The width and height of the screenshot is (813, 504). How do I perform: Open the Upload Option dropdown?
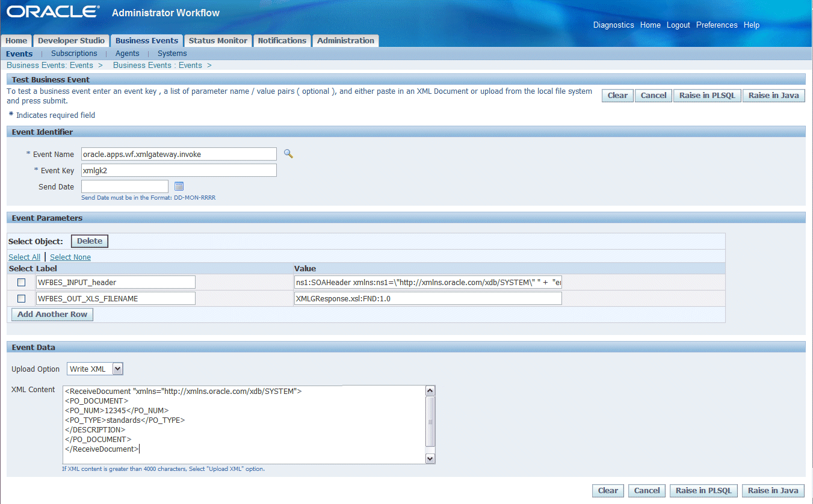pyautogui.click(x=95, y=369)
